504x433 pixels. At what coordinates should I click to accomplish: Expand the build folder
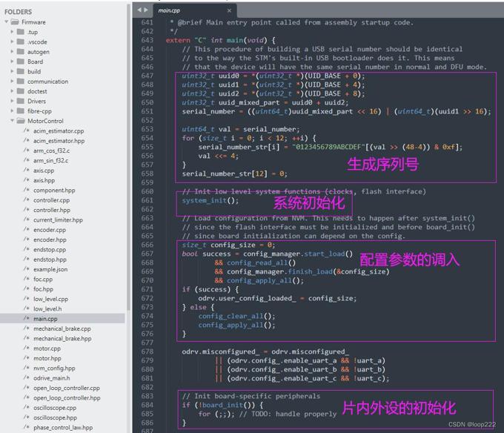tap(12, 71)
